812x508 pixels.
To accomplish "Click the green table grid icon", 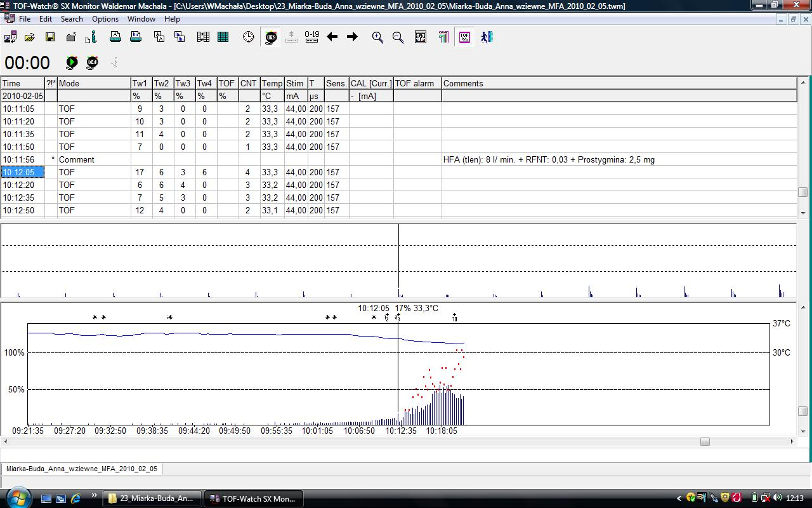I will click(x=223, y=37).
